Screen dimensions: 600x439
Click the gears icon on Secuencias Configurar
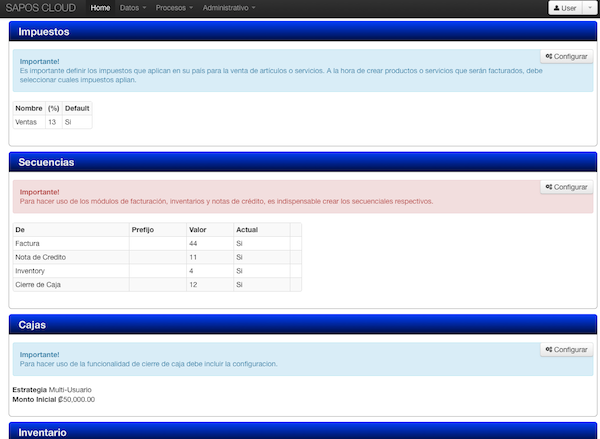[549, 187]
